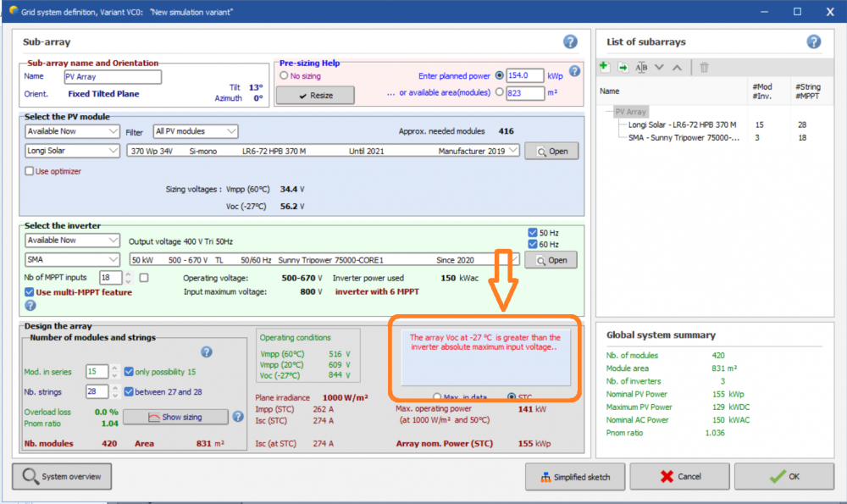Screen dimensions: 847x504
Task: Open the Longi Solar manufacturer dropdown
Action: click(73, 151)
